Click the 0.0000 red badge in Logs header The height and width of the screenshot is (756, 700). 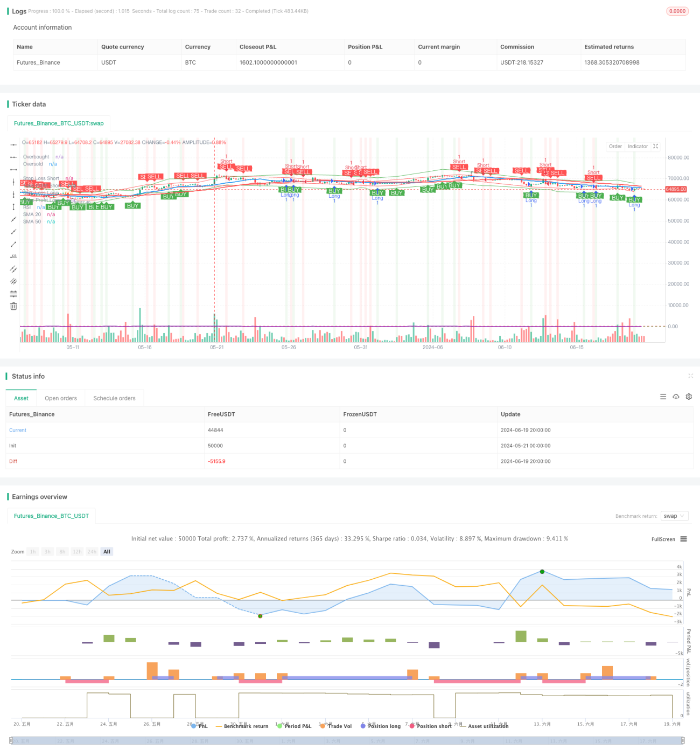pyautogui.click(x=677, y=11)
